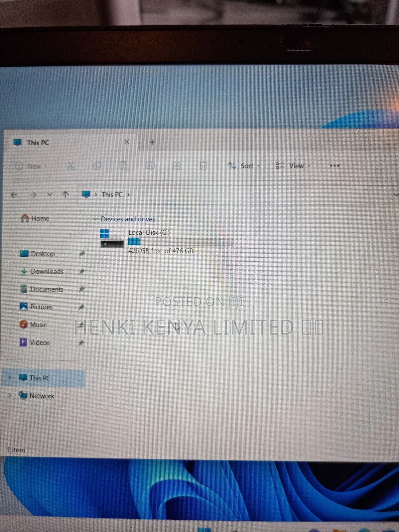Select This PC in navigation pane
Screen dimensions: 399x532
[x=43, y=378]
